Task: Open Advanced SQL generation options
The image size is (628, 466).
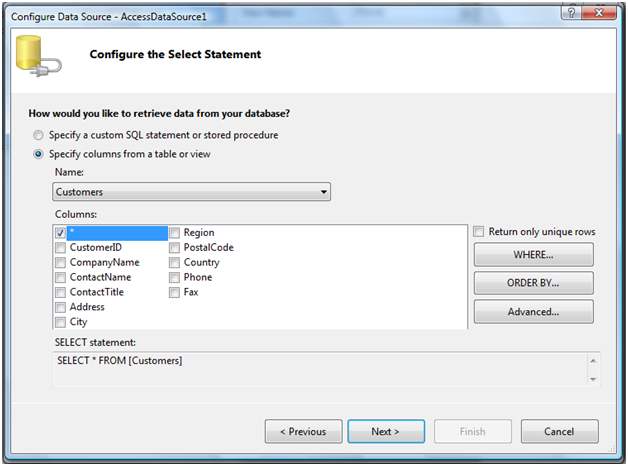Action: pos(533,312)
